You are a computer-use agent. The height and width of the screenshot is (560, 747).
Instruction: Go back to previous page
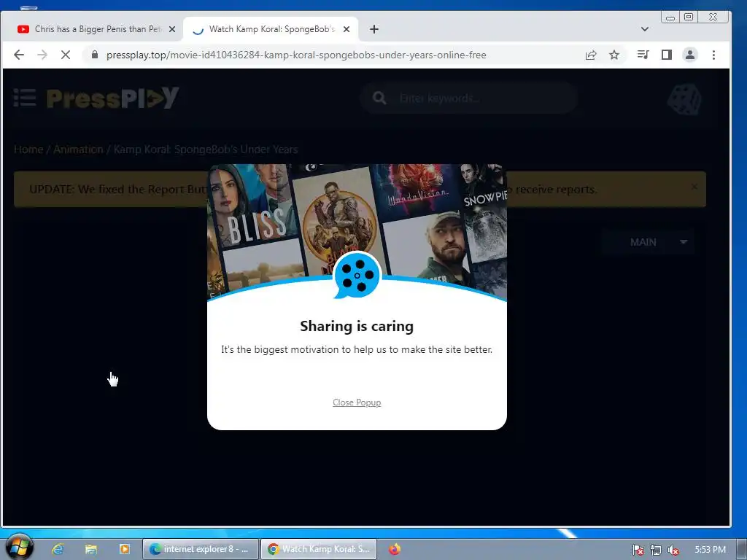[x=19, y=55]
